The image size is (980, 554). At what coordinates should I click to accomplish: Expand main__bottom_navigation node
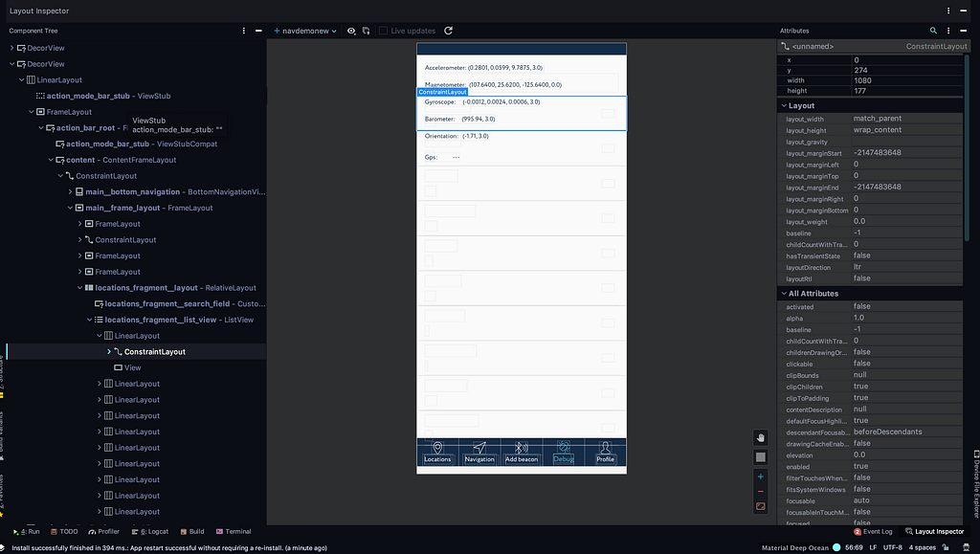tap(70, 191)
